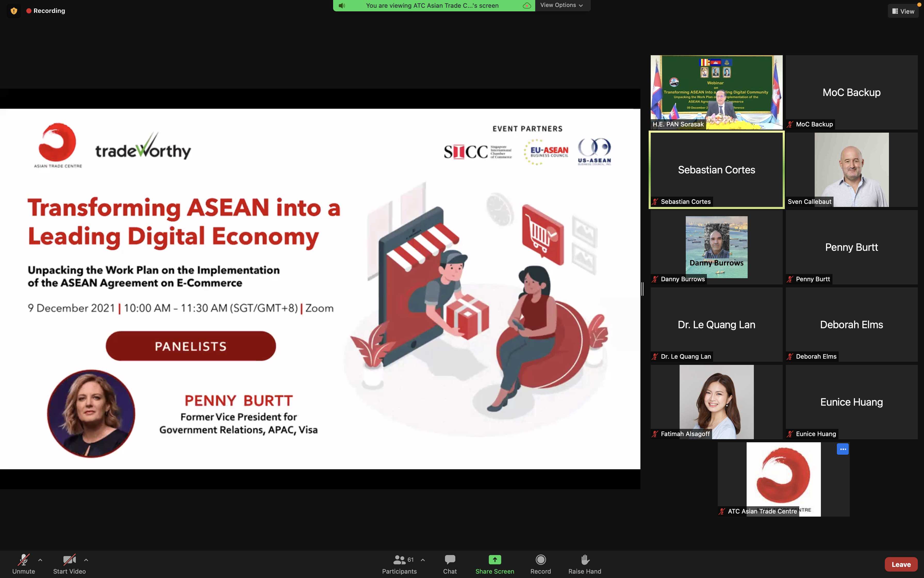Click muted mic icon beside Penny Burtt name
The image size is (924, 578).
click(790, 279)
